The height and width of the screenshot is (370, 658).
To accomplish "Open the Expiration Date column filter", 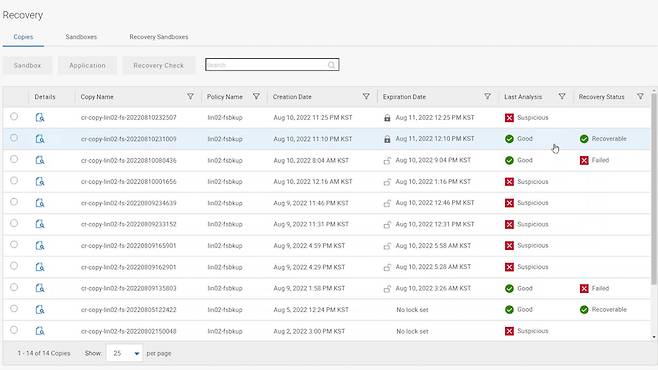I will [x=487, y=96].
